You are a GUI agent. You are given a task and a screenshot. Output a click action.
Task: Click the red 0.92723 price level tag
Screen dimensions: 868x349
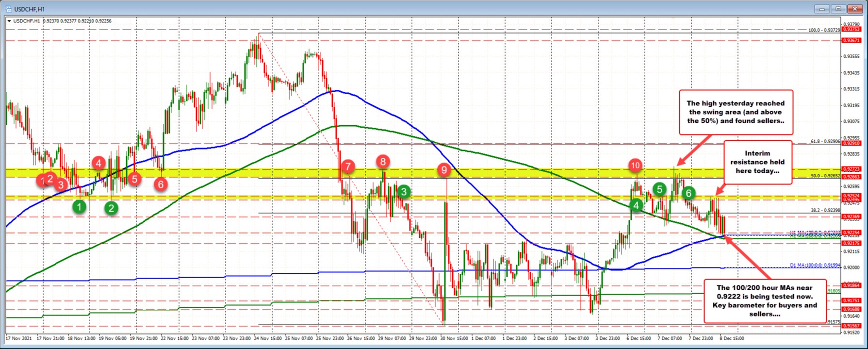pyautogui.click(x=852, y=169)
